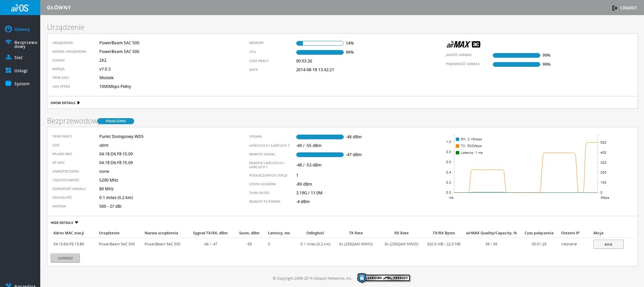Select Narzędzia in the sidebar menu
Viewport: 644px width, 287px height.
point(25,285)
